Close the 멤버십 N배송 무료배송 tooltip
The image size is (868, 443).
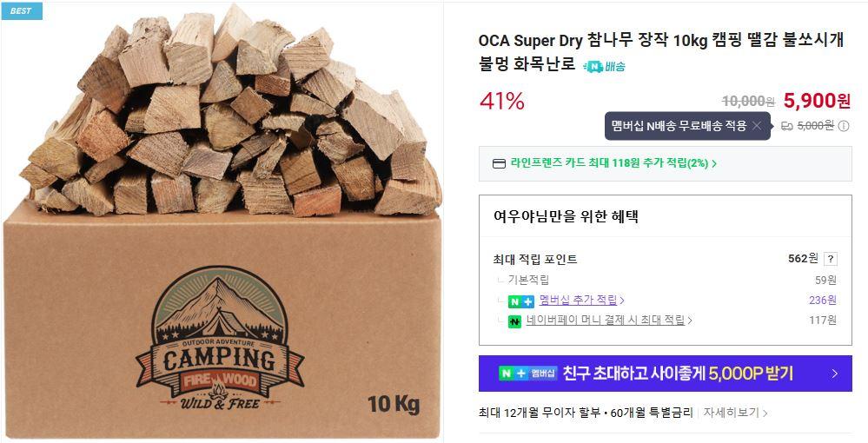(x=757, y=126)
